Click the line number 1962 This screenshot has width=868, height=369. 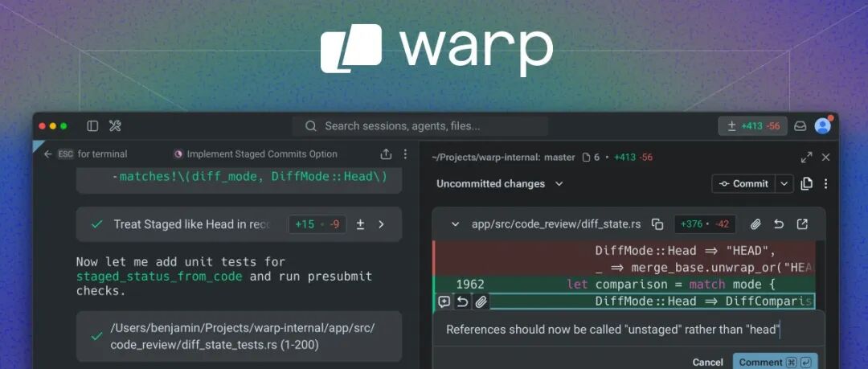point(470,285)
